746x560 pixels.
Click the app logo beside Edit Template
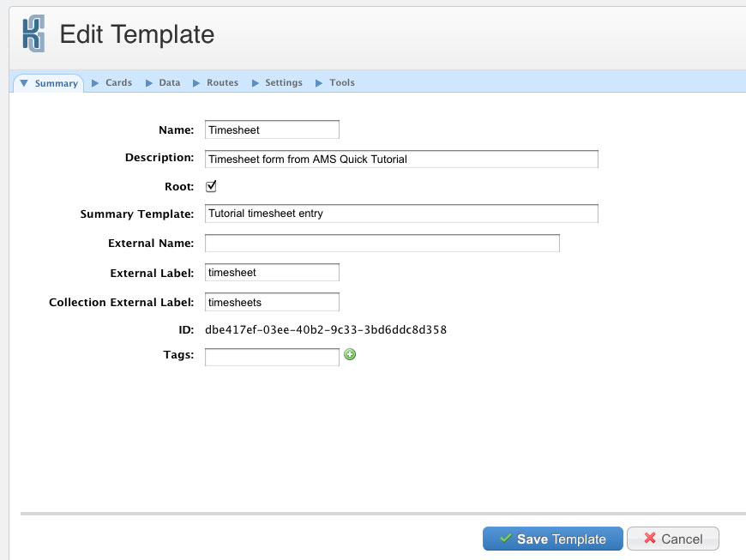click(x=33, y=34)
